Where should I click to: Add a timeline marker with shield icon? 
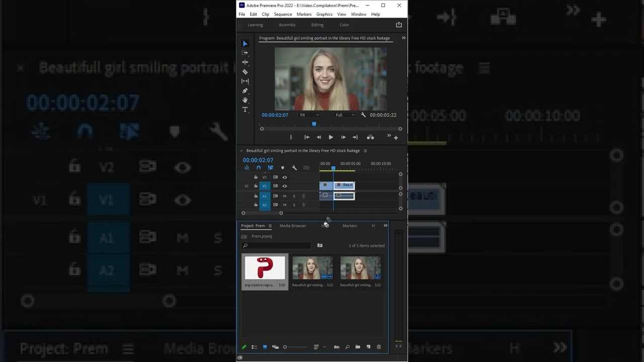[x=282, y=168]
